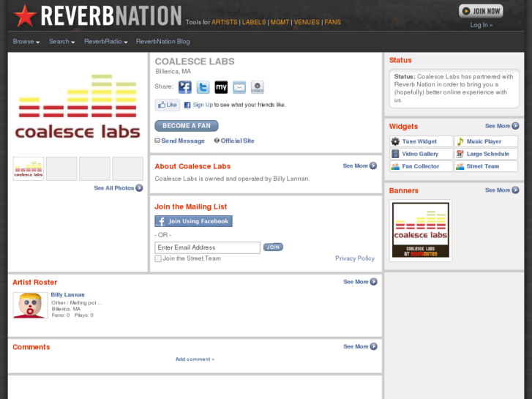Image resolution: width=532 pixels, height=399 pixels.
Task: Select the Coalesce Labs photo thumbnail
Action: click(x=29, y=169)
